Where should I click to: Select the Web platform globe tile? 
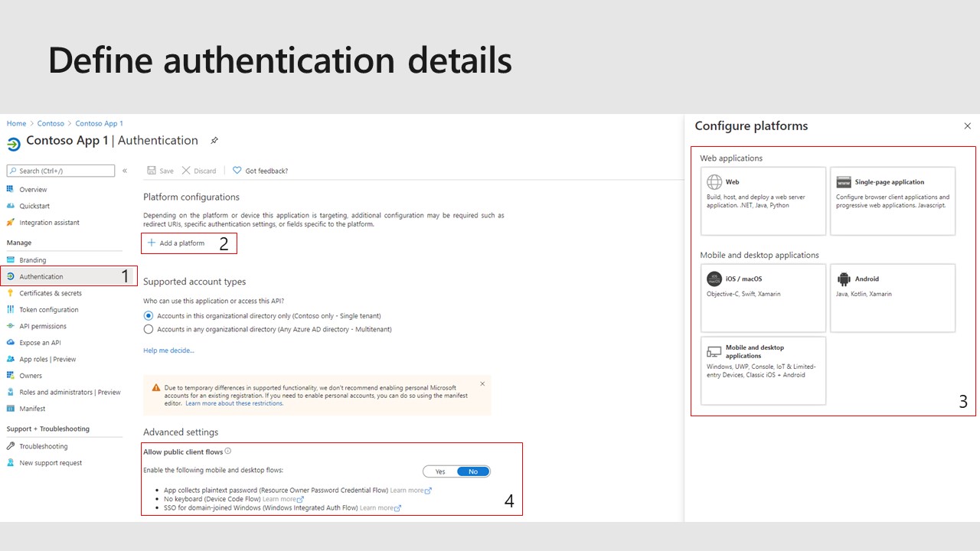[763, 201]
